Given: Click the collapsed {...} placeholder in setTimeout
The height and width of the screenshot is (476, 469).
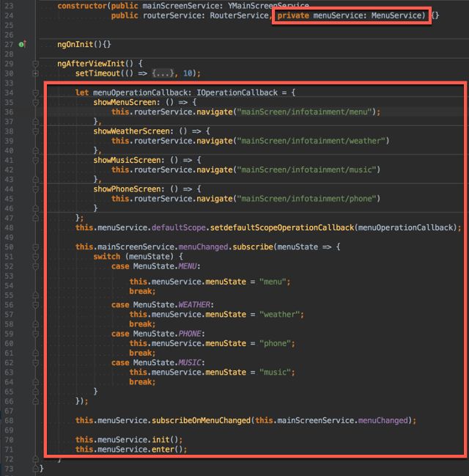Looking at the screenshot, I should tap(163, 73).
